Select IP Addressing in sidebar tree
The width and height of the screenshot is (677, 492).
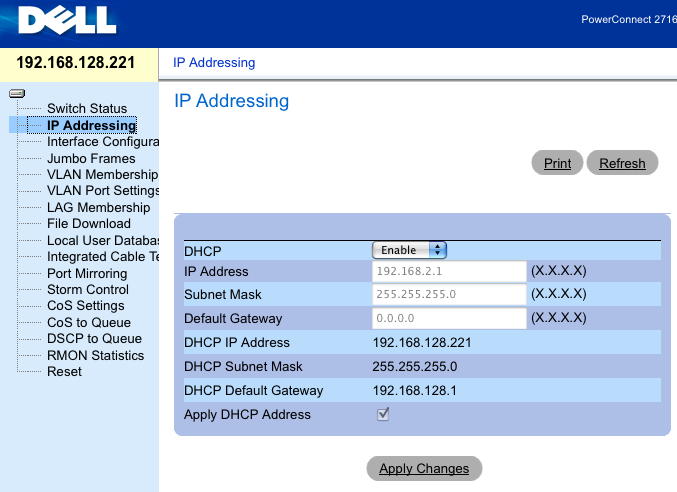92,125
